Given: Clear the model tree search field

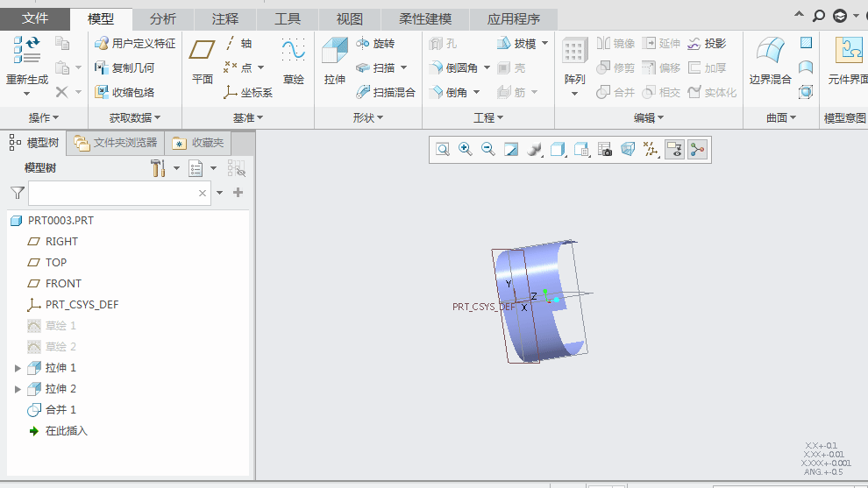Looking at the screenshot, I should point(202,193).
